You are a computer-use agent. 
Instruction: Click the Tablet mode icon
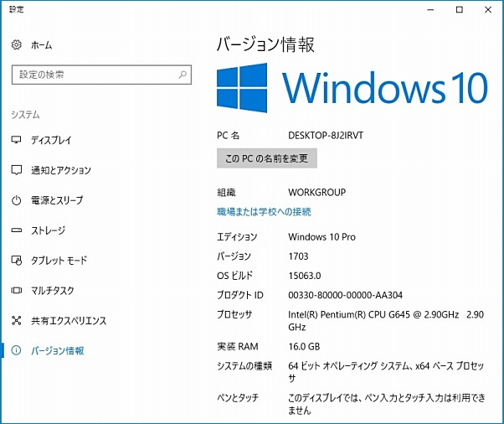(17, 261)
